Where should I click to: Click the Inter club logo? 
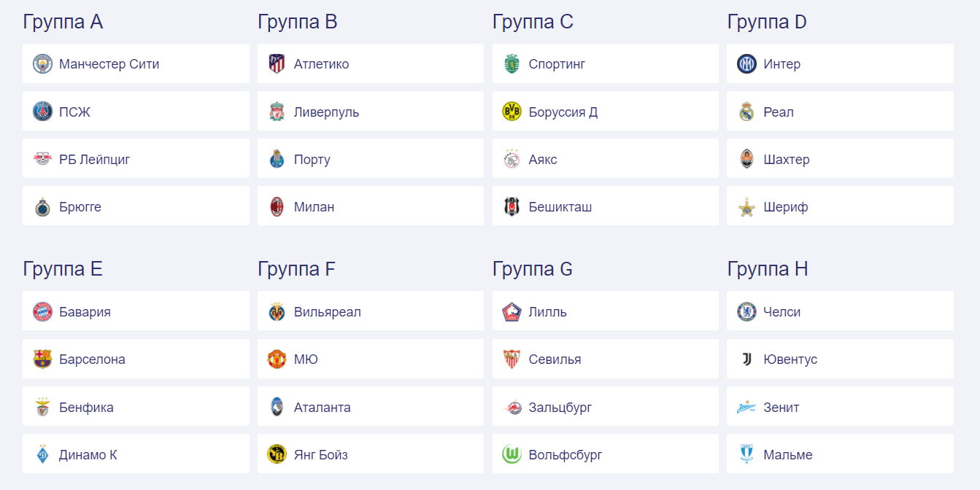tap(746, 64)
